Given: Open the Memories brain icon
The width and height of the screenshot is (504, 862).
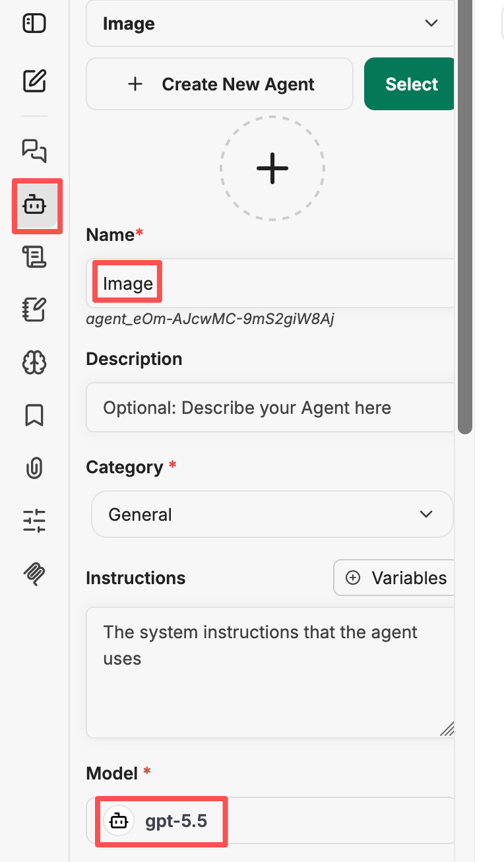Looking at the screenshot, I should coord(34,362).
